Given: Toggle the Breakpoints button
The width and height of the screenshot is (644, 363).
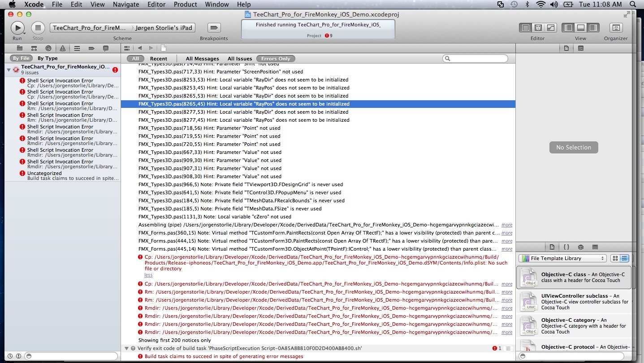Looking at the screenshot, I should tap(214, 28).
